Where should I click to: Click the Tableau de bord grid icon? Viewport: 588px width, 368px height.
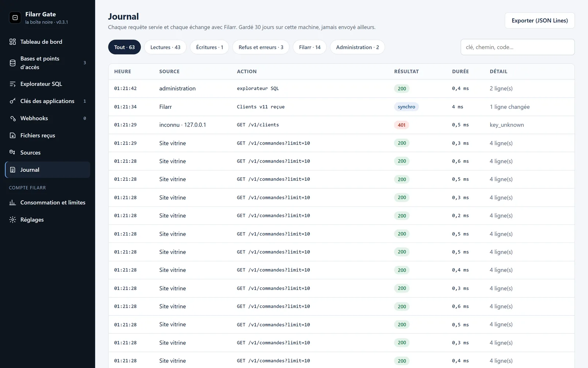tap(12, 42)
